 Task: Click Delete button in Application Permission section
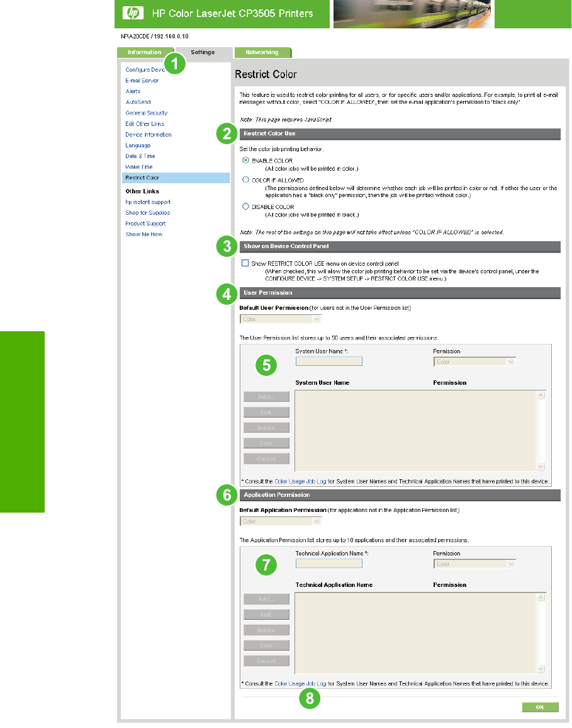coord(266,630)
